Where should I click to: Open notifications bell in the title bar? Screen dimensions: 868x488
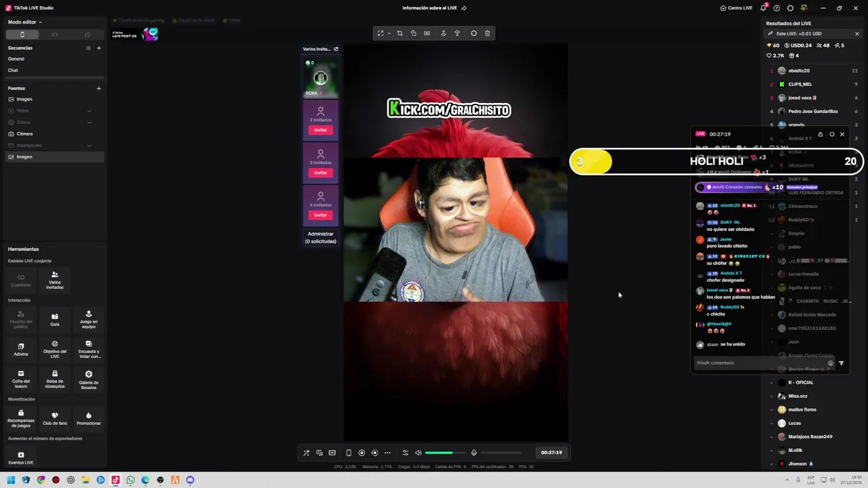(x=763, y=8)
